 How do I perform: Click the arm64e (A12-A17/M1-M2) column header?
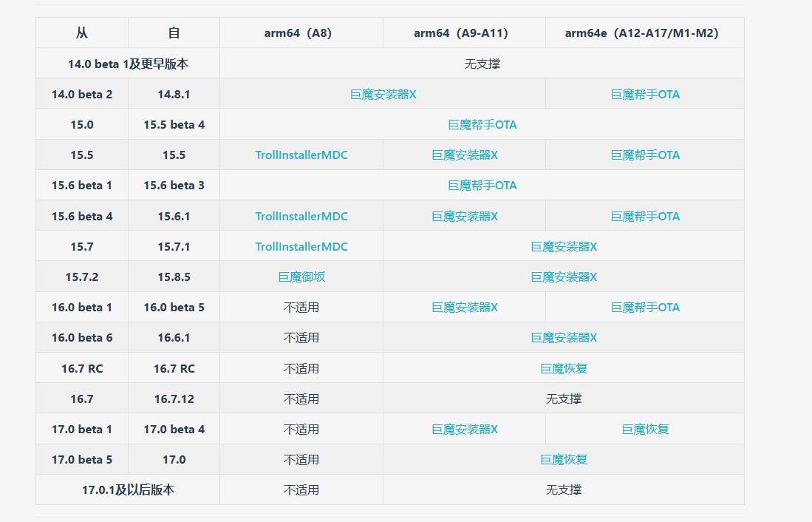click(x=641, y=33)
